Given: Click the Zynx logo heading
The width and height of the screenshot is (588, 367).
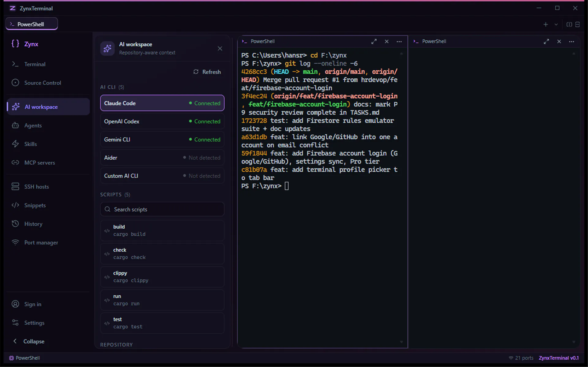Looking at the screenshot, I should coord(25,44).
